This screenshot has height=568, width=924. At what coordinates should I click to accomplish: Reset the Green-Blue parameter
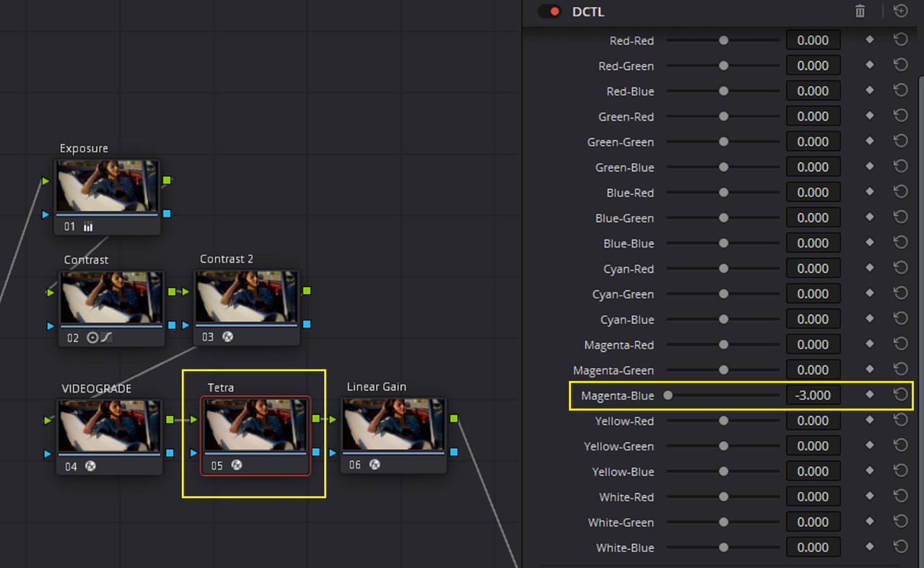pyautogui.click(x=901, y=167)
